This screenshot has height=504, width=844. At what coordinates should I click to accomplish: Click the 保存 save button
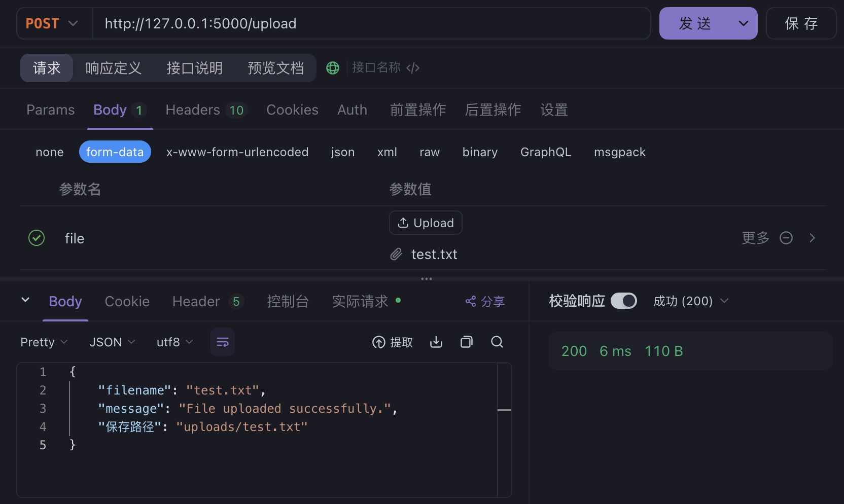(x=801, y=24)
